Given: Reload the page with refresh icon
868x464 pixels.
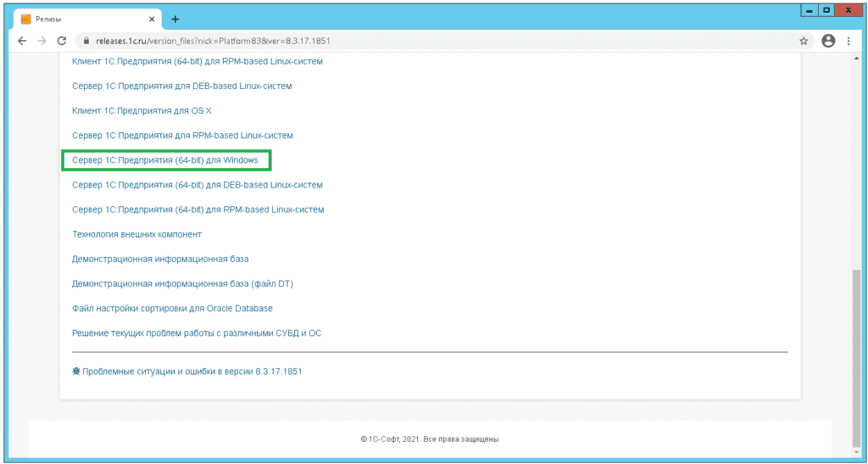Looking at the screenshot, I should pyautogui.click(x=61, y=41).
